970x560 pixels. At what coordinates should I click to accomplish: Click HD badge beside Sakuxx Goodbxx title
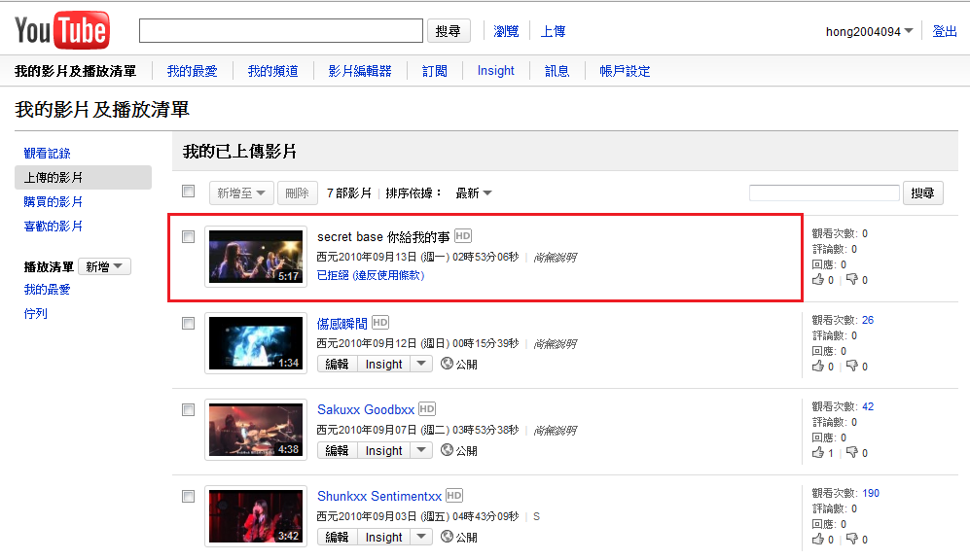pos(426,409)
